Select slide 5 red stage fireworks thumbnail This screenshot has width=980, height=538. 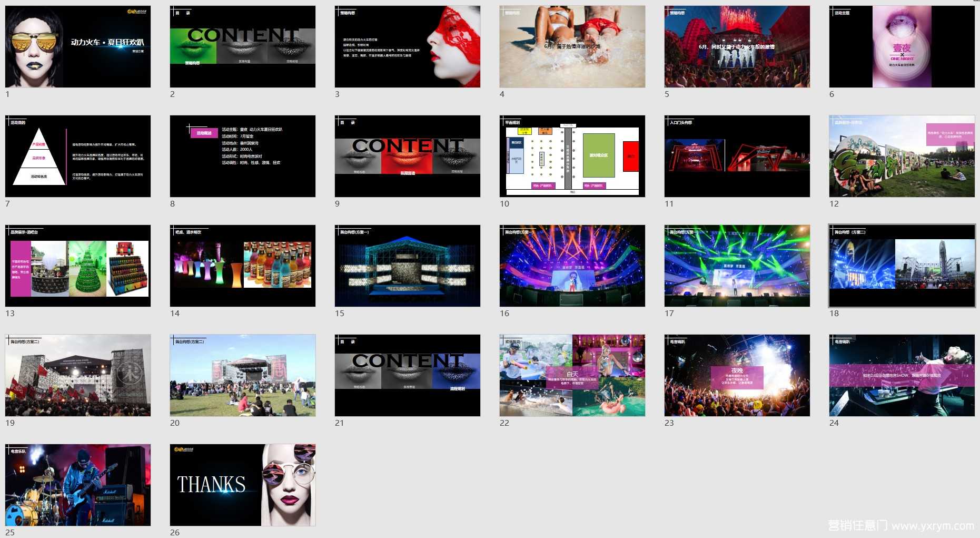pyautogui.click(x=737, y=46)
